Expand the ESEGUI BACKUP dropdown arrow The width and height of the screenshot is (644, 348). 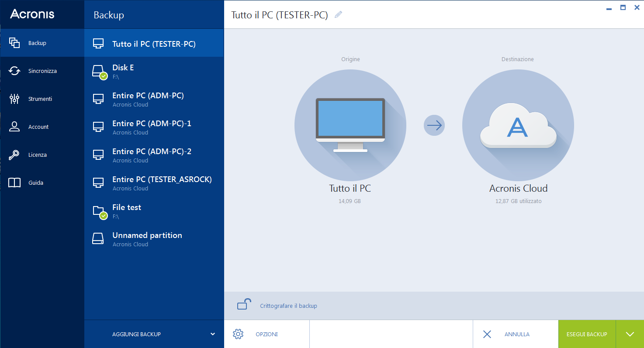pos(630,334)
